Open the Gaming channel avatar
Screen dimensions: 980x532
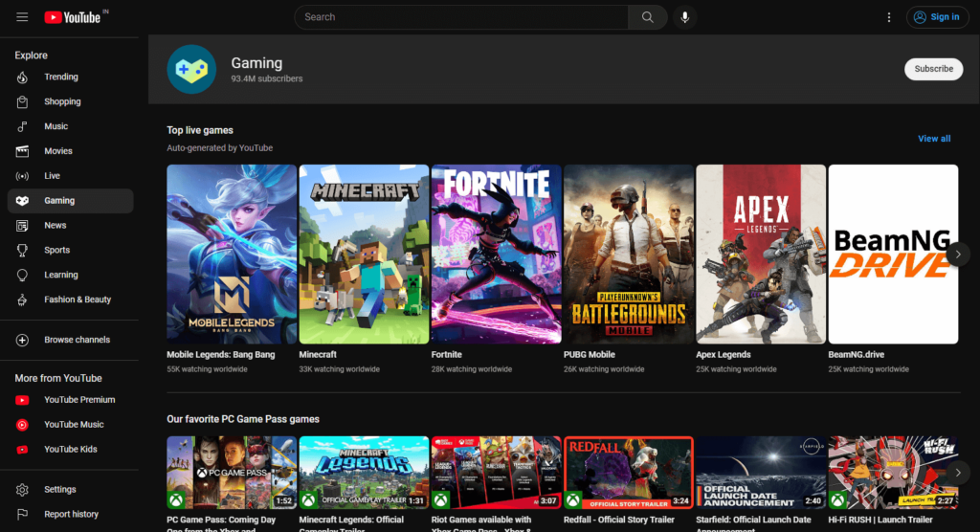[191, 69]
